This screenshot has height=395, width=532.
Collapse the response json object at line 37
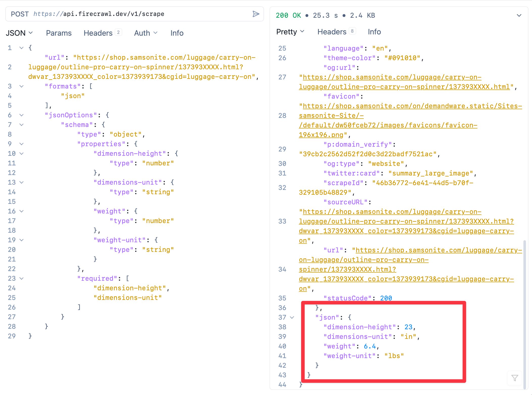point(292,317)
